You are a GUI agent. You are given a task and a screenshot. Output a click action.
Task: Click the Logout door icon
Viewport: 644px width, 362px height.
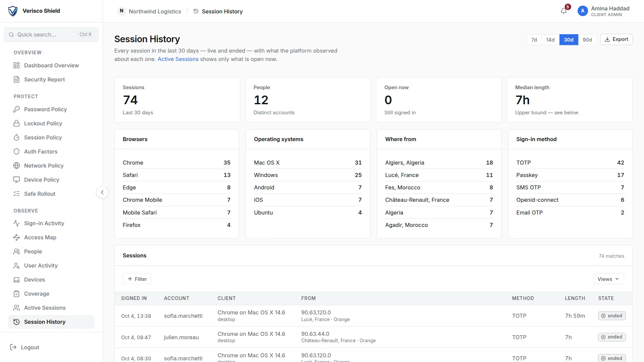[13, 347]
